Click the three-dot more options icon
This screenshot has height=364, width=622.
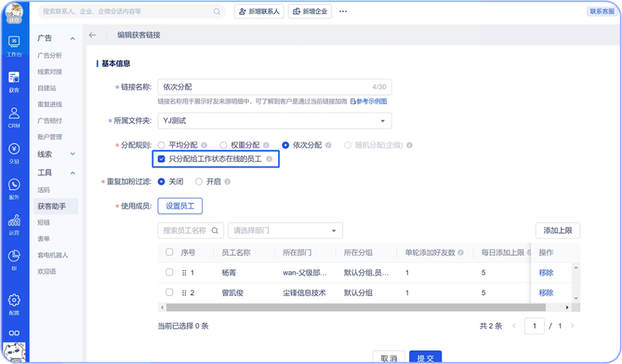[343, 12]
